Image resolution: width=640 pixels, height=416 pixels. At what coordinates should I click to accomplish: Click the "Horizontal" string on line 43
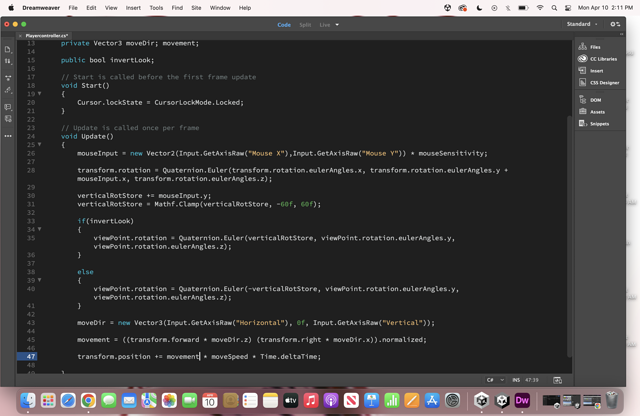(x=260, y=323)
